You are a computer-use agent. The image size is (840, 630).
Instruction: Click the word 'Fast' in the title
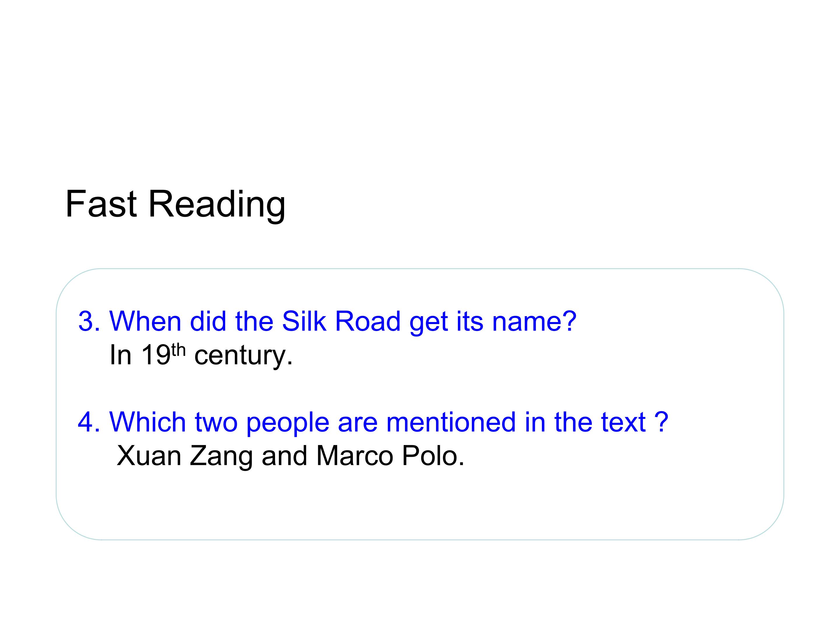point(101,204)
